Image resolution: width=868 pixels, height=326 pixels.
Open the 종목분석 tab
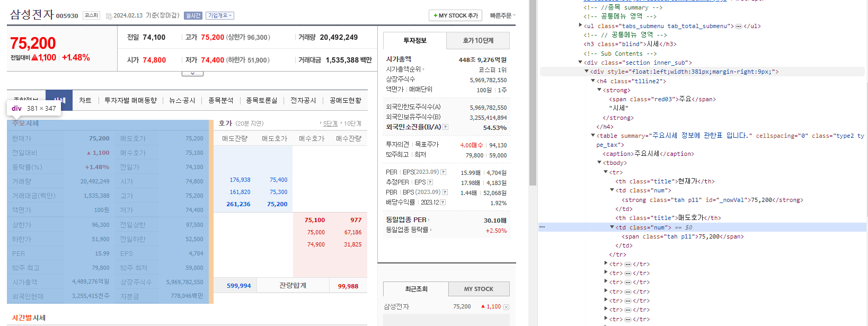click(220, 100)
